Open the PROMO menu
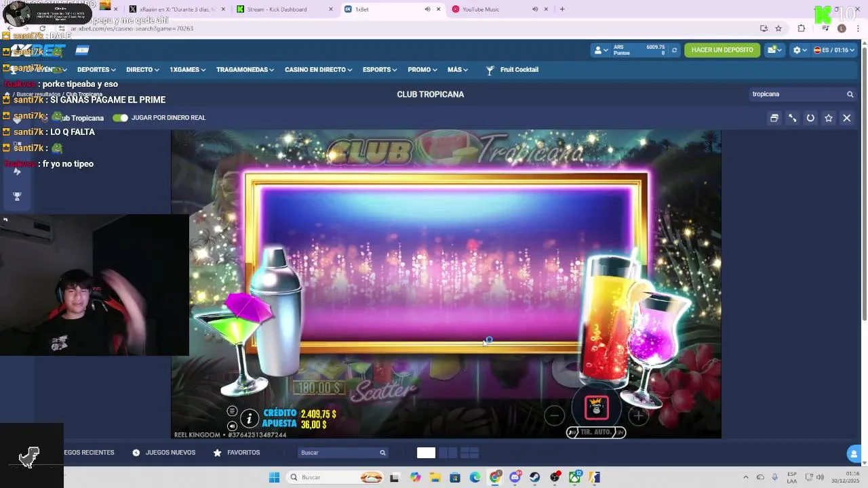Viewport: 868px width, 488px height. (422, 70)
